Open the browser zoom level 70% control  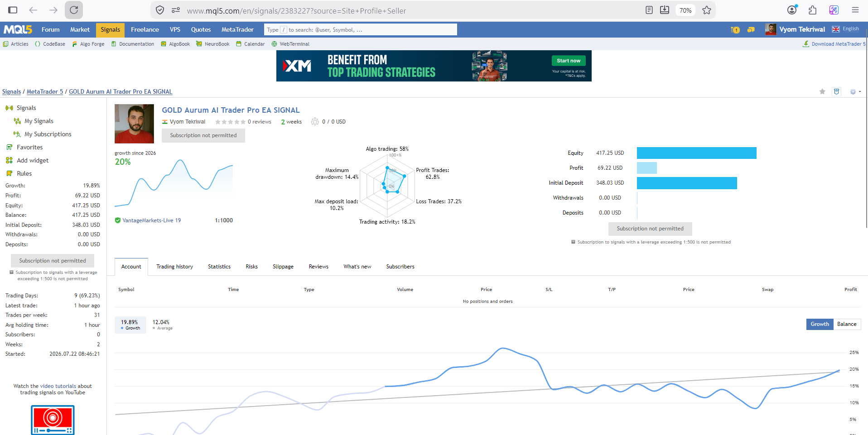(x=685, y=10)
